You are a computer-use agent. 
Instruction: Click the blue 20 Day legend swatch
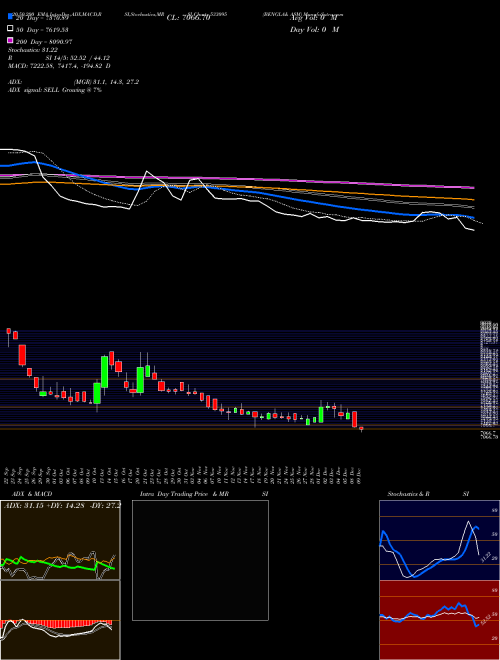click(10, 17)
